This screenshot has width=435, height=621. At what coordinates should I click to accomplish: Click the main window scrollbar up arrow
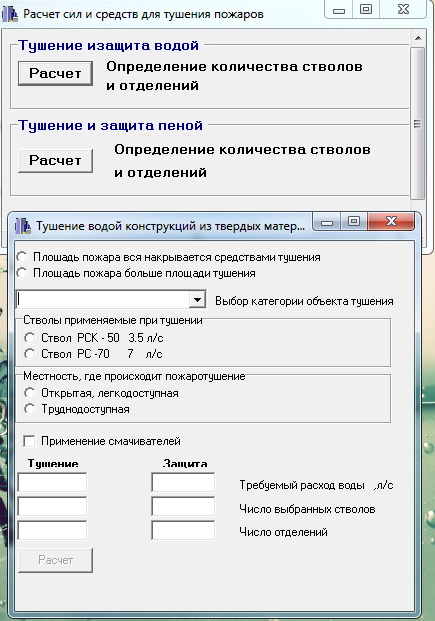(x=418, y=39)
